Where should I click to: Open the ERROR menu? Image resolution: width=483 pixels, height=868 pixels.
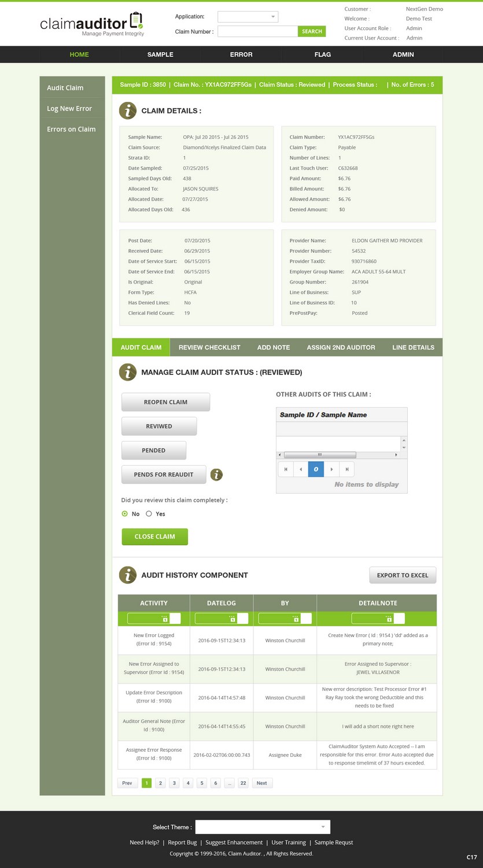(241, 54)
